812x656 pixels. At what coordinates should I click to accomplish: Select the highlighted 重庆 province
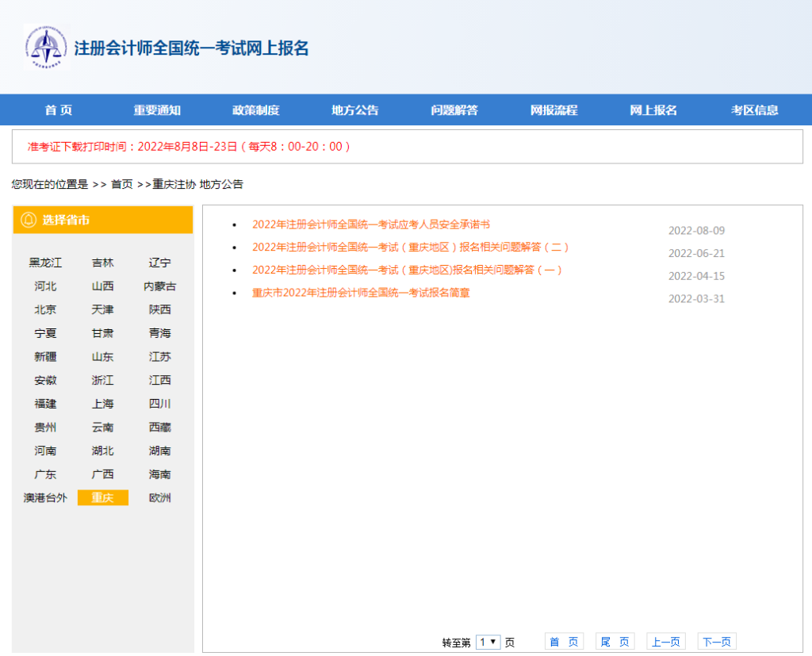tap(102, 497)
